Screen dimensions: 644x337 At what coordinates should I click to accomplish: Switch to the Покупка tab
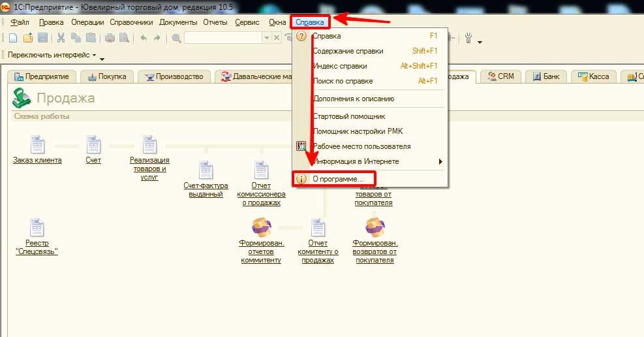(x=107, y=76)
